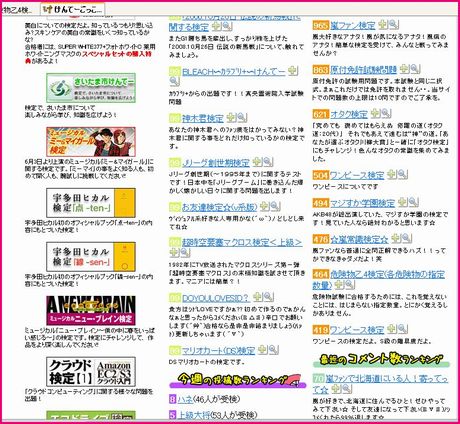Click the magnifier icon beside ワンピース検定 ranked 504
The height and width of the screenshot is (424, 460).
(402, 174)
